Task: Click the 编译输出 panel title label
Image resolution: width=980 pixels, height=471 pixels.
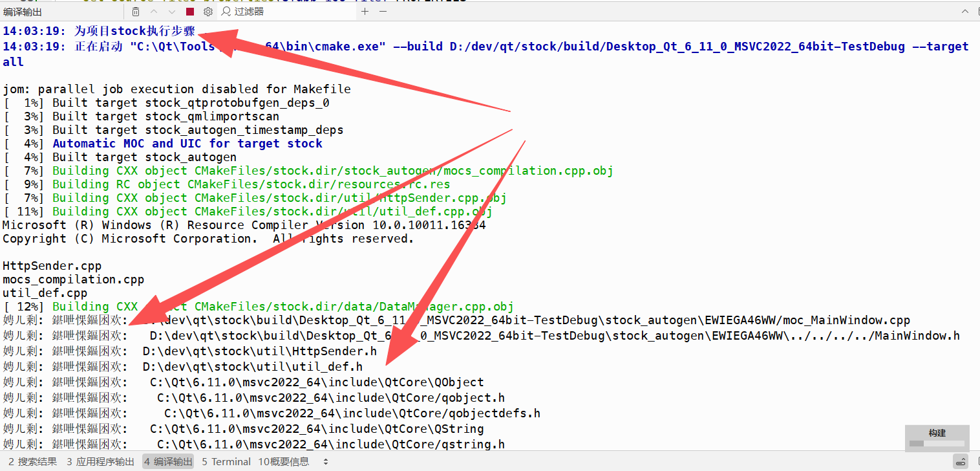Action: 23,12
